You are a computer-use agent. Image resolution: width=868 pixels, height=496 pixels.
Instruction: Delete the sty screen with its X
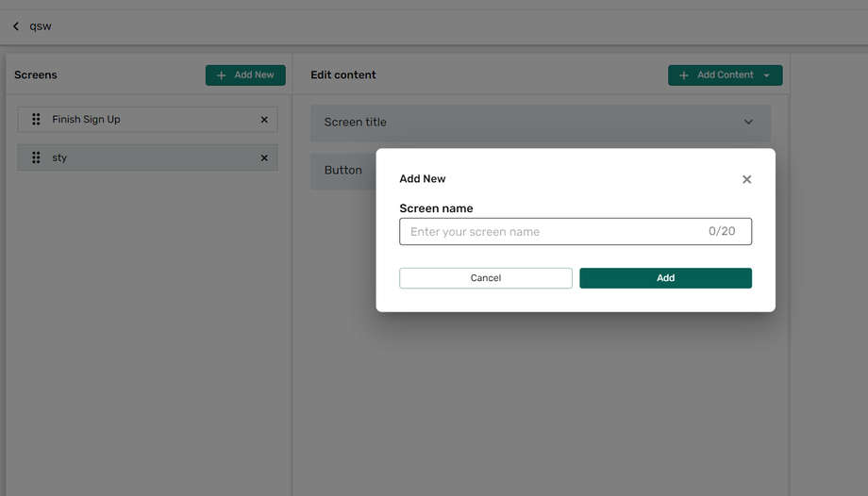[x=264, y=157]
